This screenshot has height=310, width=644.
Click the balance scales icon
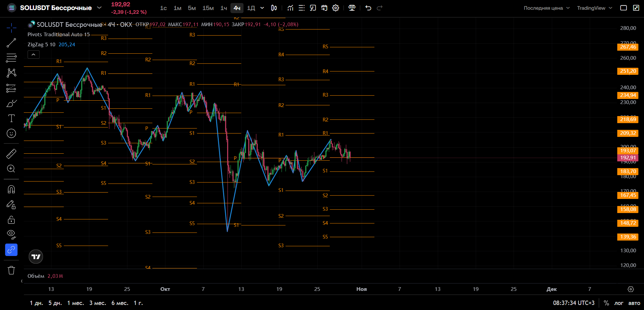coord(352,8)
